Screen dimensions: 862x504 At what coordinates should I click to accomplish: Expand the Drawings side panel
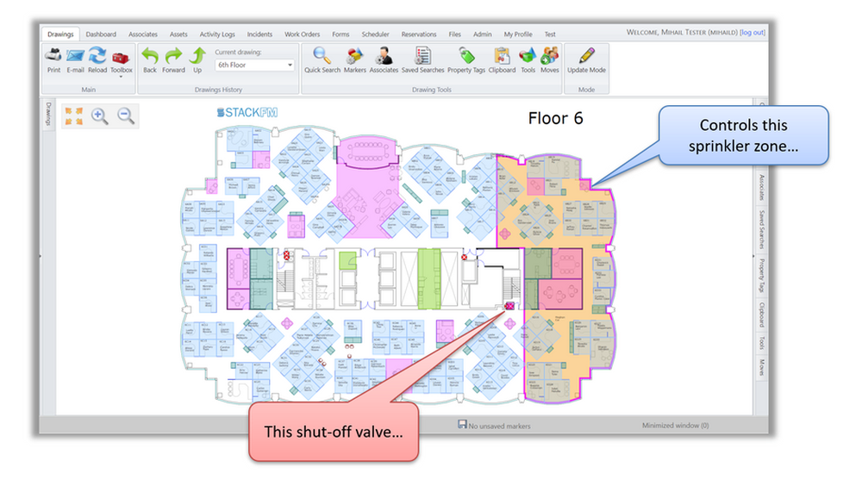[x=48, y=115]
